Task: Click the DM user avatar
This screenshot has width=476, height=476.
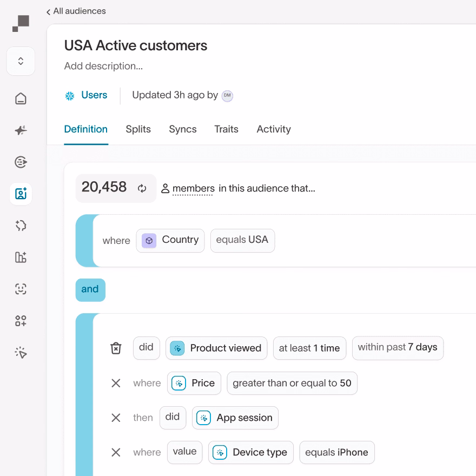Action: pyautogui.click(x=227, y=96)
